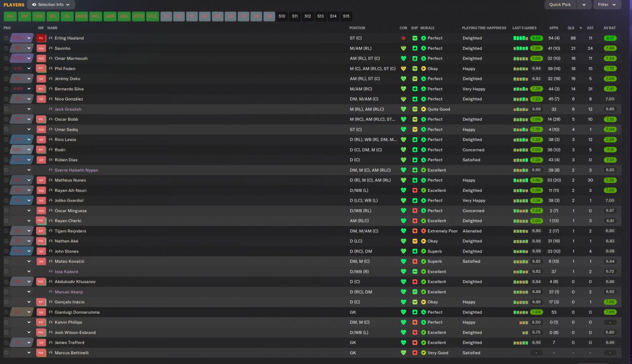This screenshot has width=632, height=364.
Task: Click Rayan Cherki's Hol status badge
Action: pos(41,220)
